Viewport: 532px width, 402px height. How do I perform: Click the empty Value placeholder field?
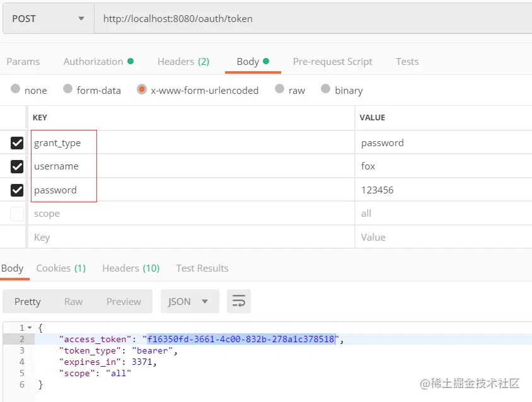pos(444,237)
